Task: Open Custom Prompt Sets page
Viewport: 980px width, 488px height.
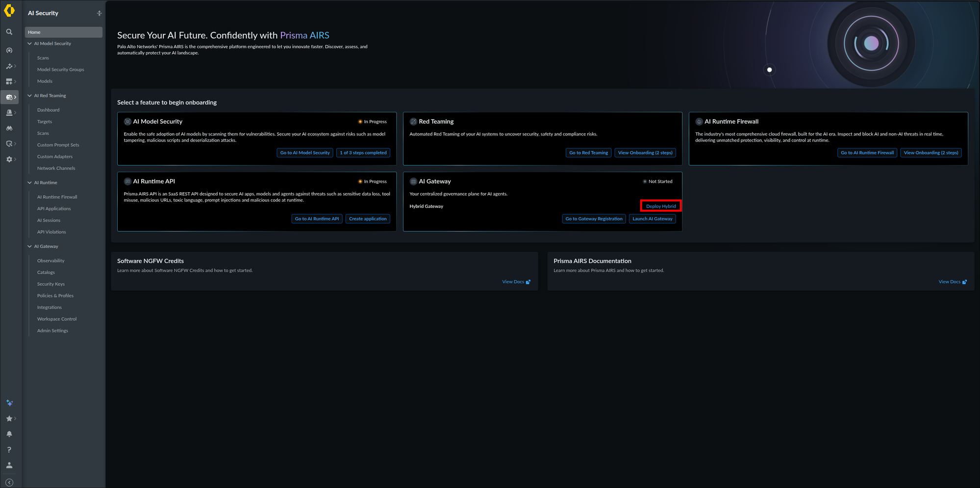Action: pyautogui.click(x=58, y=145)
